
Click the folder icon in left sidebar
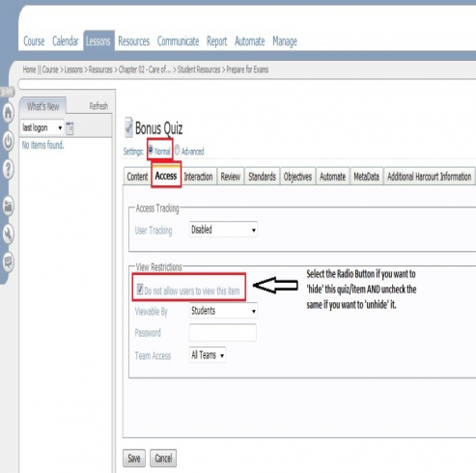click(8, 206)
